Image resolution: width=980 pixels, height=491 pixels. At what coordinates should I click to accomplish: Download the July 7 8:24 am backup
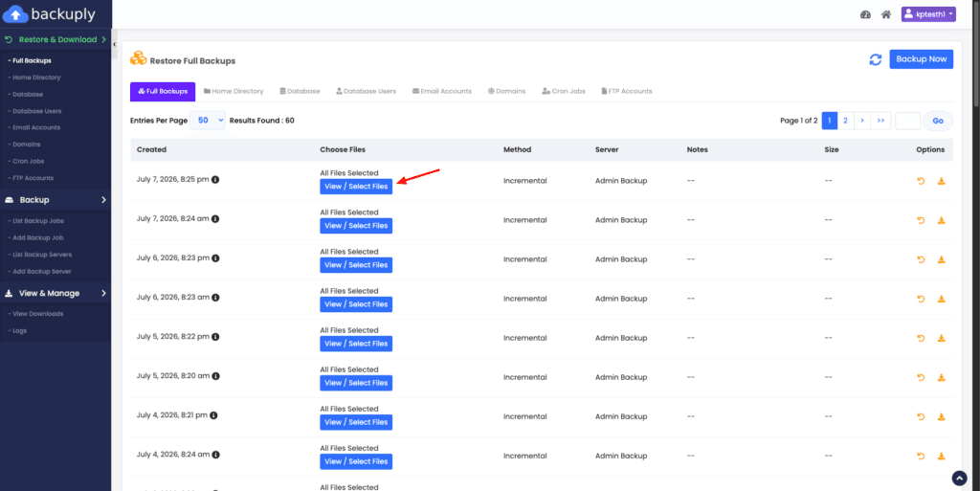click(942, 220)
